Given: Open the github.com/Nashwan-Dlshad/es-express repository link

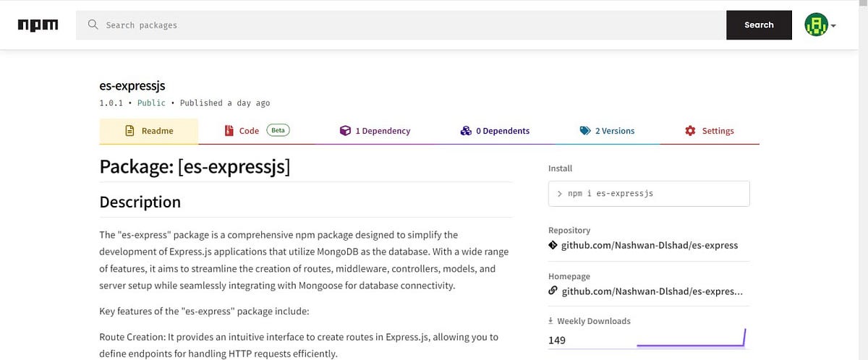Looking at the screenshot, I should click(x=650, y=245).
